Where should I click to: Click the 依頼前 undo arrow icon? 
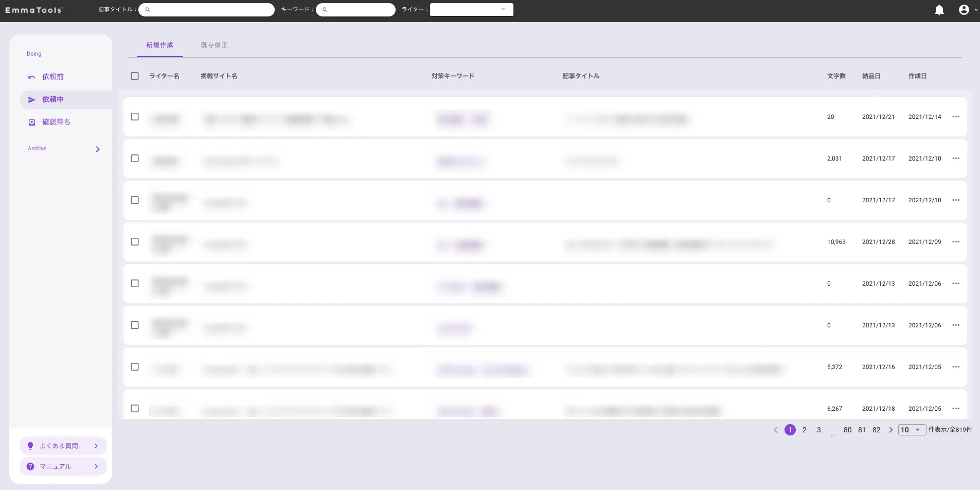pyautogui.click(x=32, y=77)
